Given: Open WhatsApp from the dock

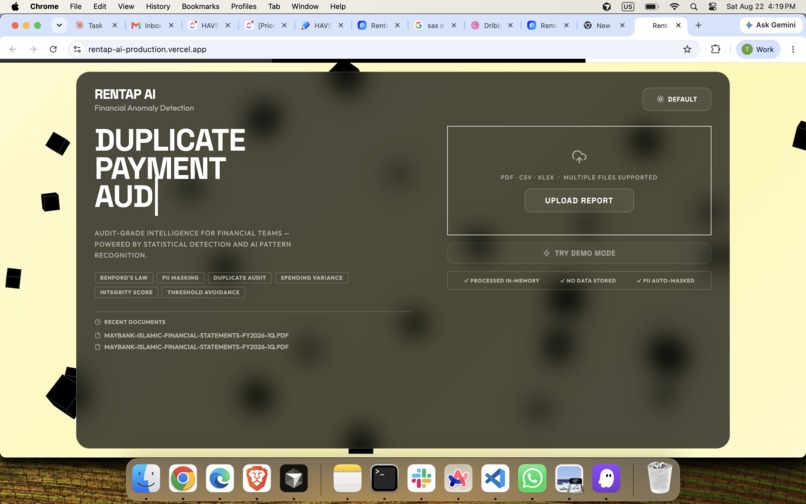Looking at the screenshot, I should 532,478.
